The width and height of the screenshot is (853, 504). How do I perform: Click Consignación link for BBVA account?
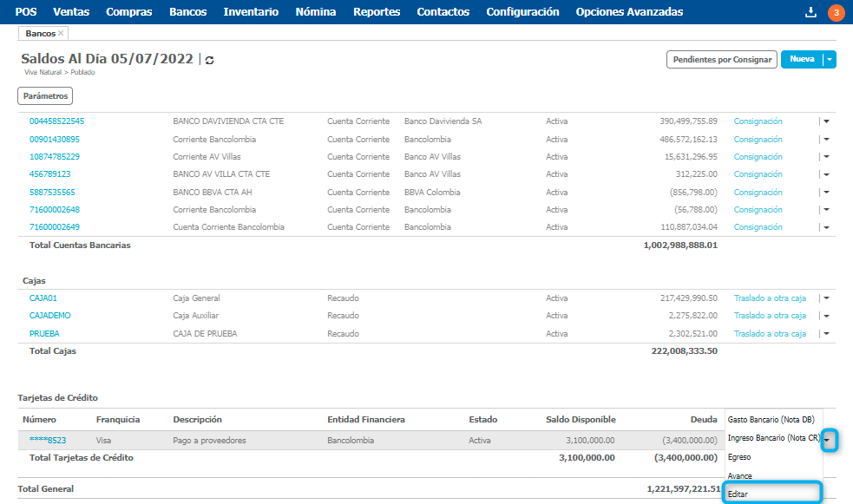point(758,192)
